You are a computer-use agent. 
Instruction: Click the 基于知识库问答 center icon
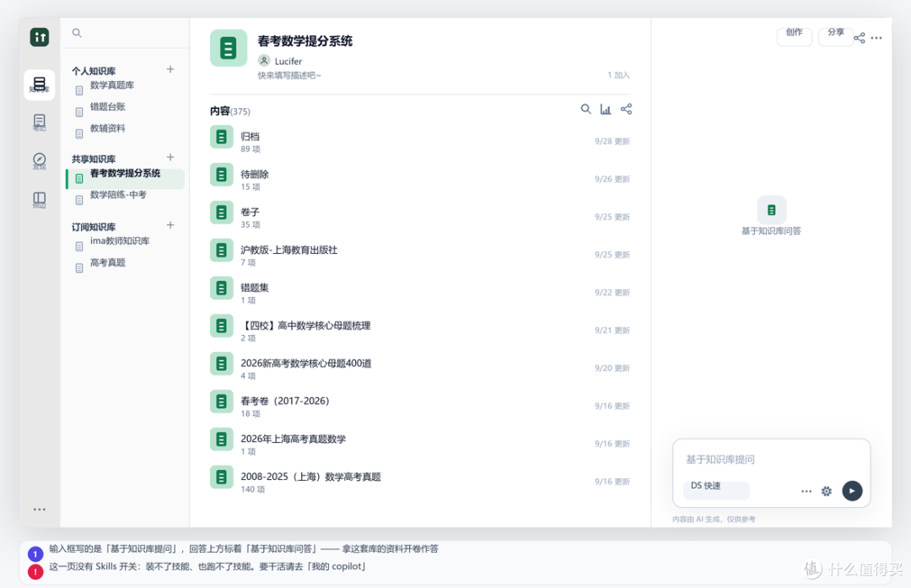tap(772, 210)
